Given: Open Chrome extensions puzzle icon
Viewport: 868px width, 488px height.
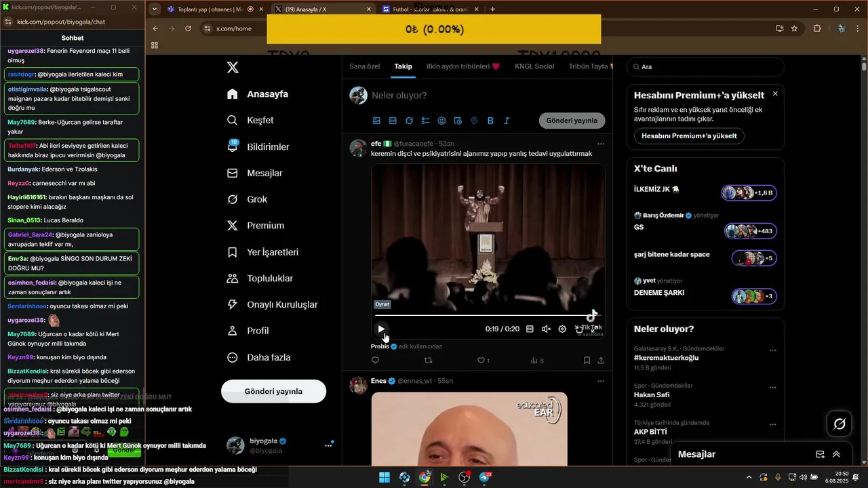Looking at the screenshot, I should click(x=817, y=28).
